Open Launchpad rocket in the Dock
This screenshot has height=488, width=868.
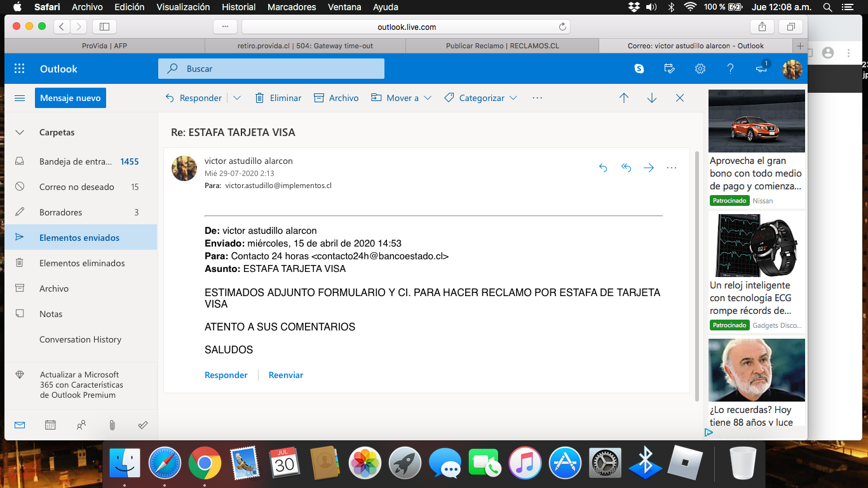click(x=405, y=463)
